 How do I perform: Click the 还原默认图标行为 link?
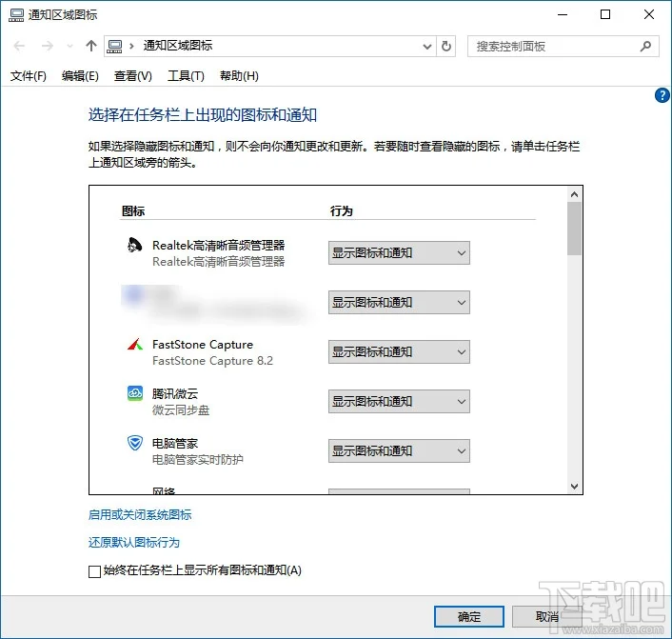pos(133,543)
